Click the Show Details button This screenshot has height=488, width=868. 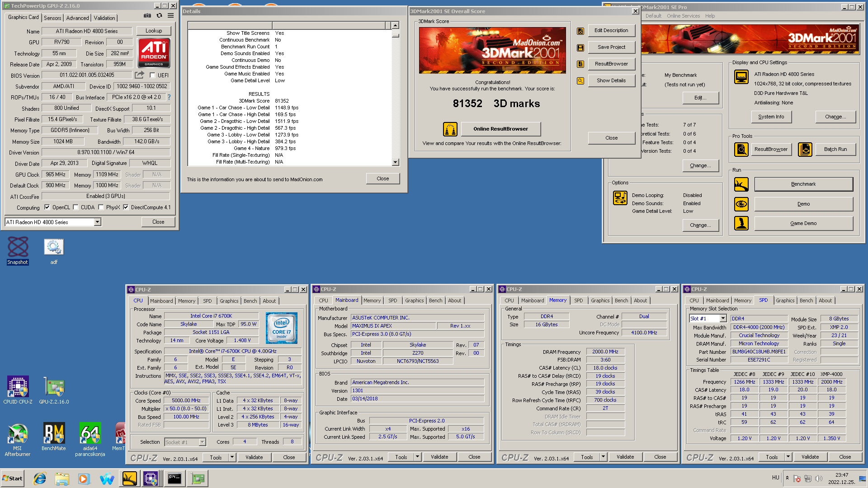tap(611, 80)
